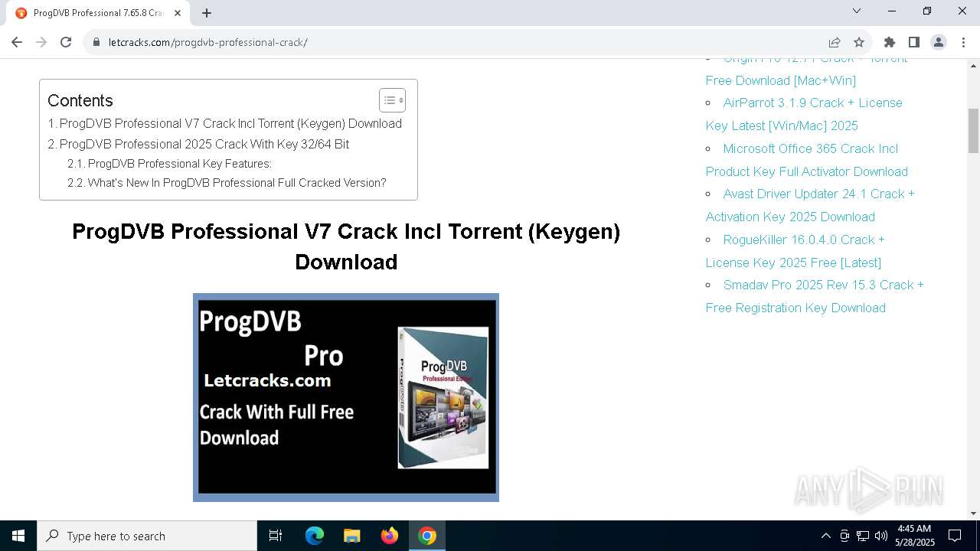Go back to the previous page

pos(17,42)
